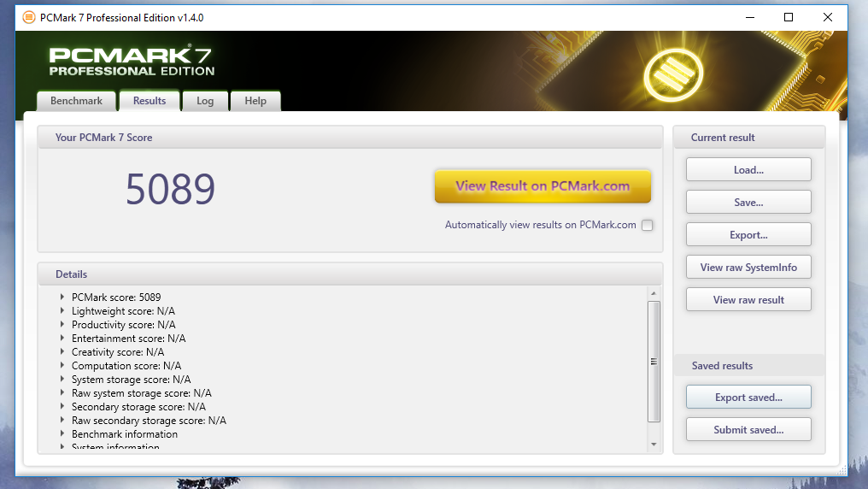
Task: Select the Benchmark information text
Action: point(125,434)
